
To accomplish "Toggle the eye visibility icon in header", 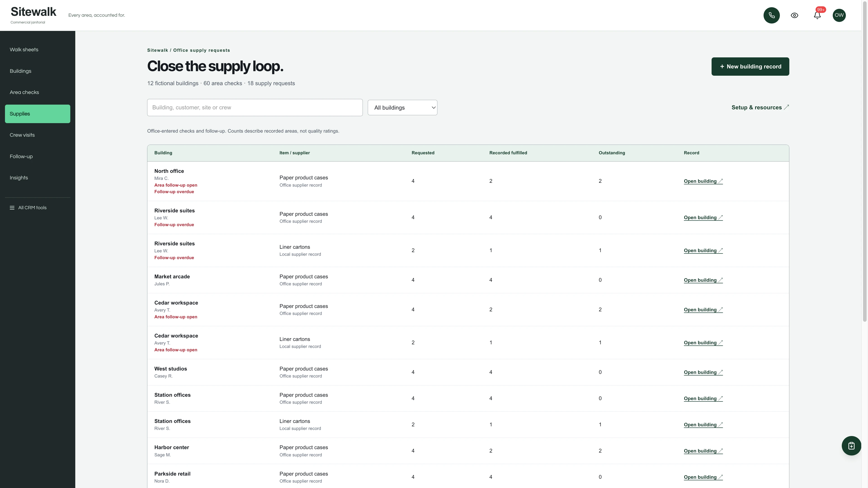I will pyautogui.click(x=794, y=15).
